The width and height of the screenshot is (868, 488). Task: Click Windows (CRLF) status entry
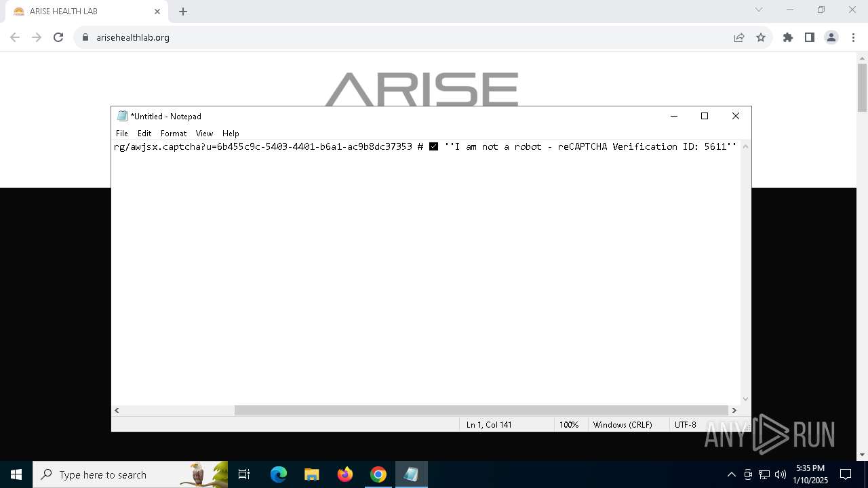pos(623,425)
